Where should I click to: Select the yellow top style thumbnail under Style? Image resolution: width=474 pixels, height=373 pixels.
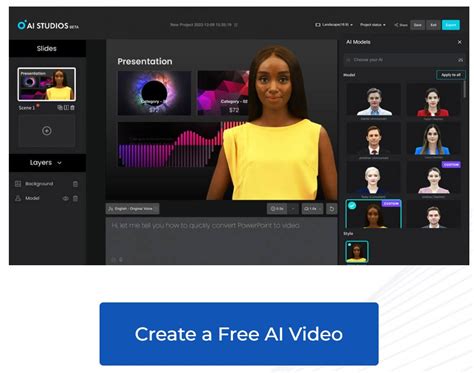tap(357, 252)
